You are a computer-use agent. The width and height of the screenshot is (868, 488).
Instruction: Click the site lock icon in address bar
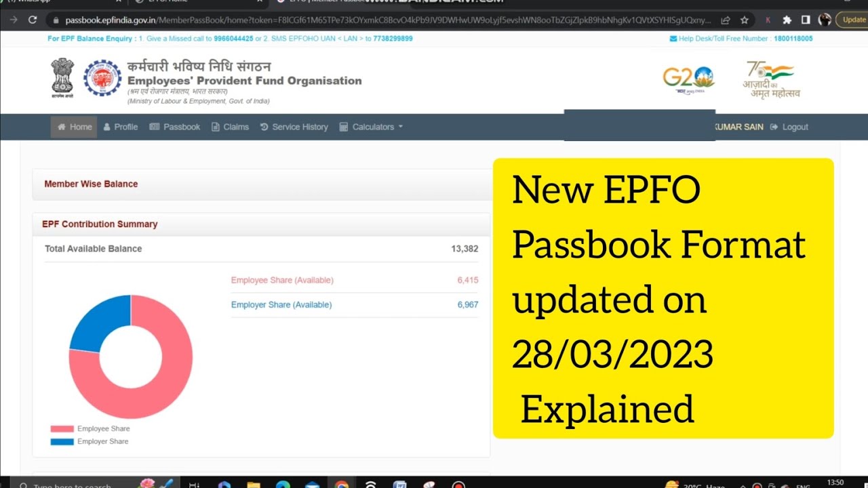[x=57, y=20]
